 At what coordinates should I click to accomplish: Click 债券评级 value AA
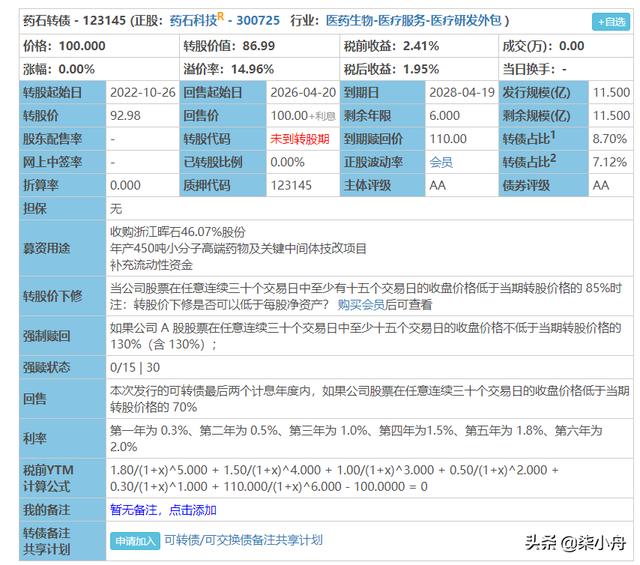[600, 185]
